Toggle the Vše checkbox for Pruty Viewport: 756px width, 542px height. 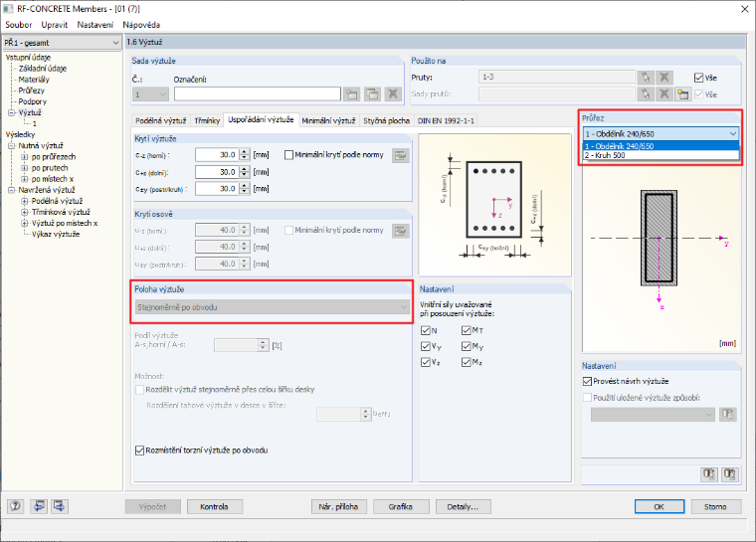click(x=698, y=78)
